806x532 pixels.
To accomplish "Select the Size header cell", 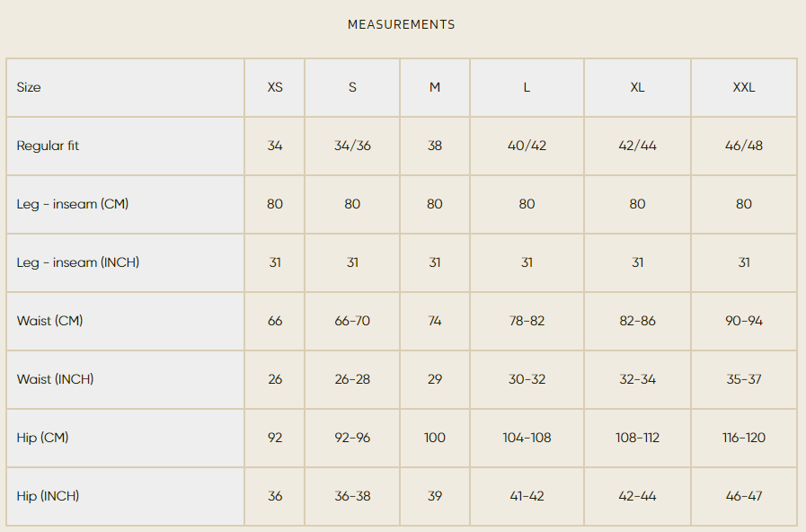I will tap(29, 87).
